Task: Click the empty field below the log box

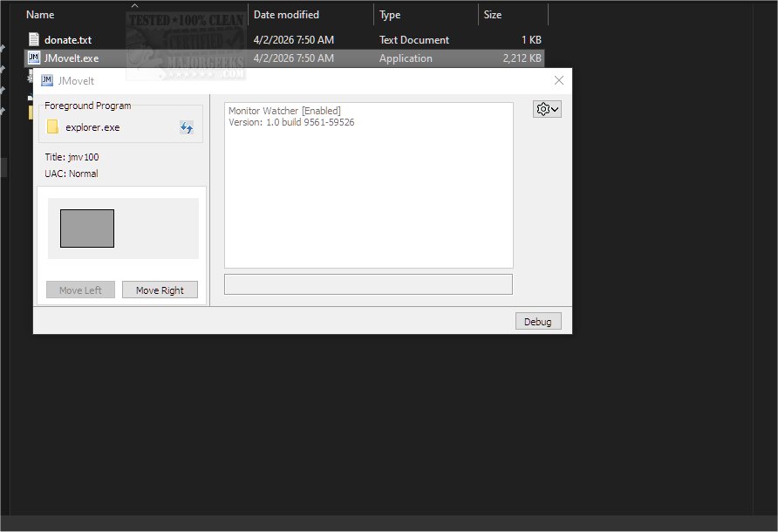Action: [368, 284]
